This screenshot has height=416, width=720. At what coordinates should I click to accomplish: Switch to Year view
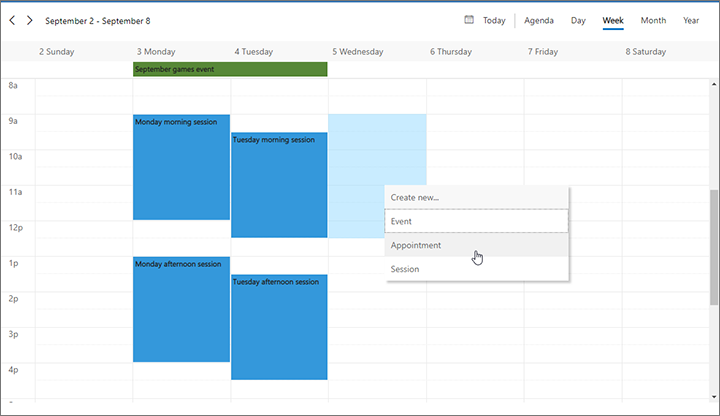691,20
